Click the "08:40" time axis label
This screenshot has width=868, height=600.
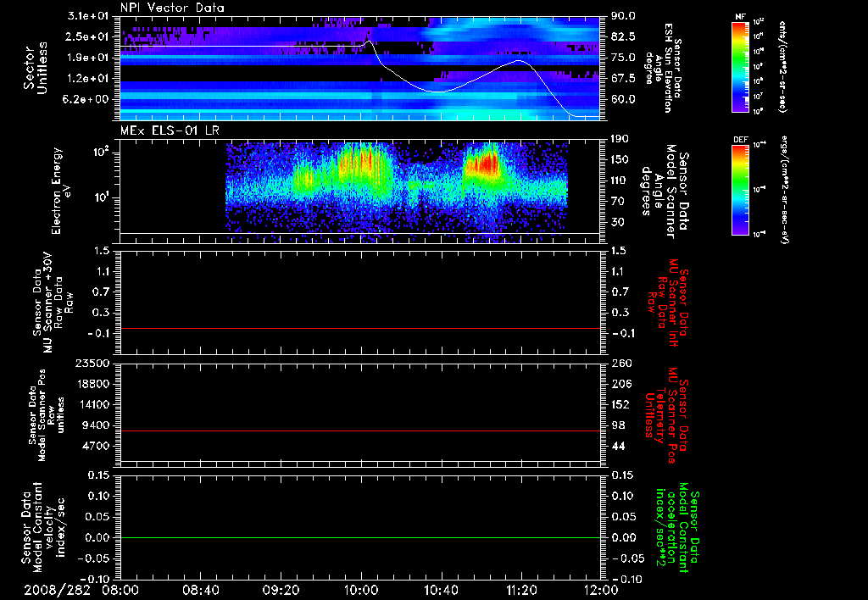click(x=200, y=590)
